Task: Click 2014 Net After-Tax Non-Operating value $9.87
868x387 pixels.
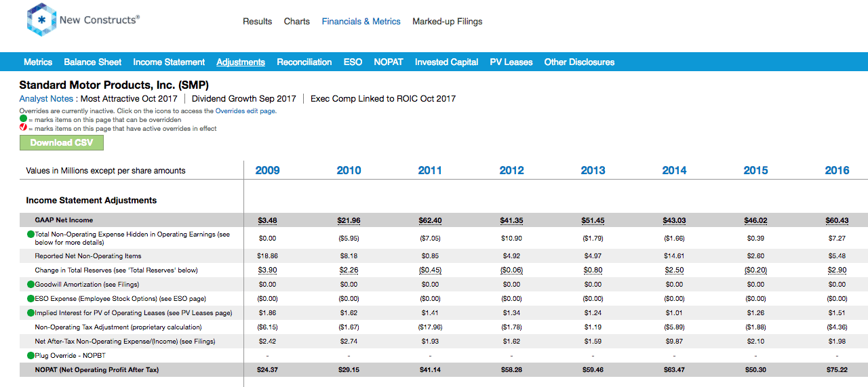Action: 674,342
